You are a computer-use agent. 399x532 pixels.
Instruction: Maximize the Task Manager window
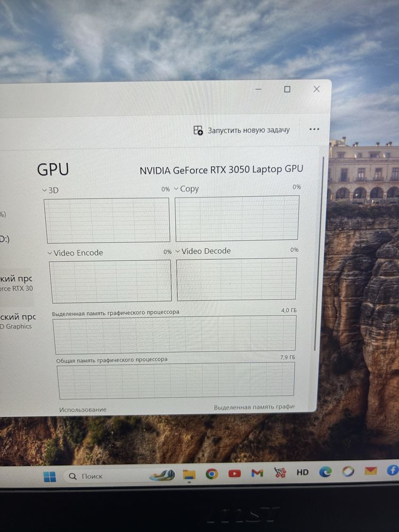(287, 89)
